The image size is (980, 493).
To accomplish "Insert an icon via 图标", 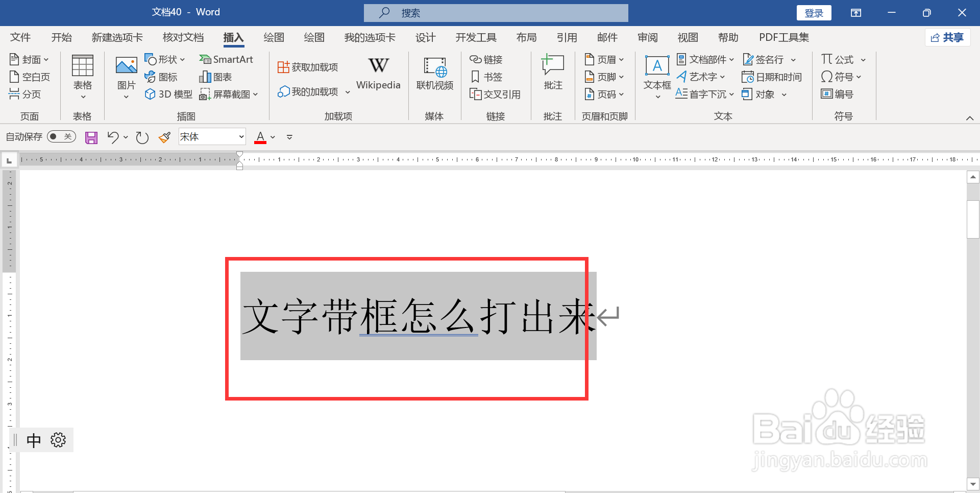I will (x=161, y=77).
